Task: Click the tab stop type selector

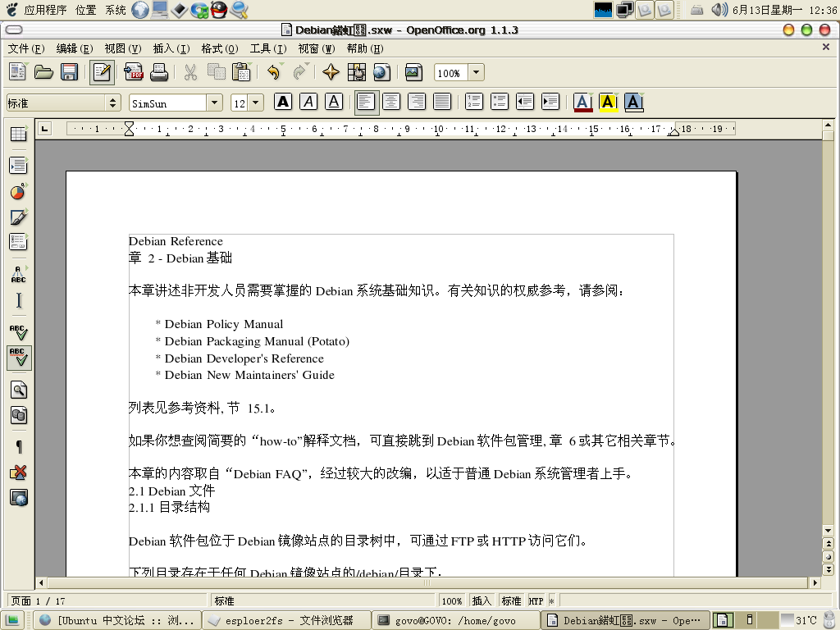Action: (x=44, y=129)
